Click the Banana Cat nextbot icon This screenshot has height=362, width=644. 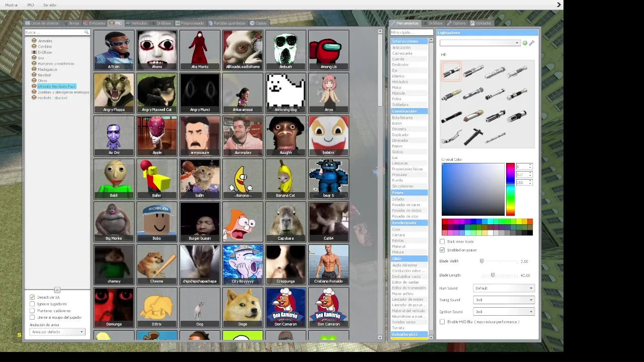pos(285,178)
